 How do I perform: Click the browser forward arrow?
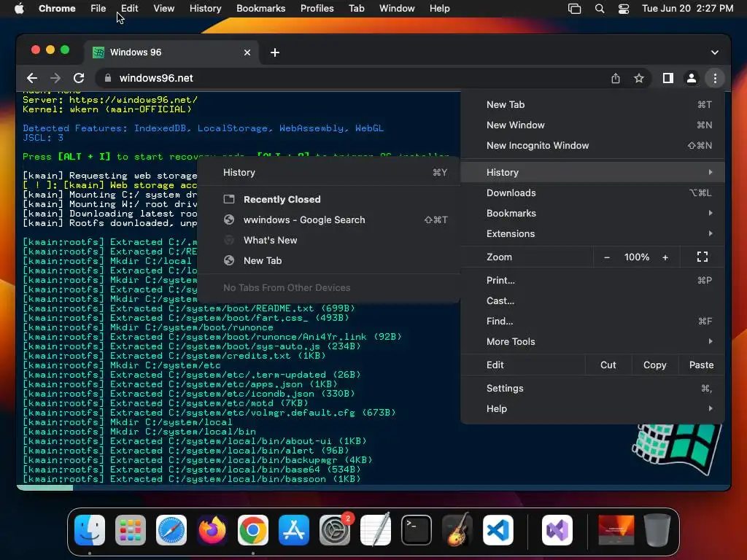point(55,78)
